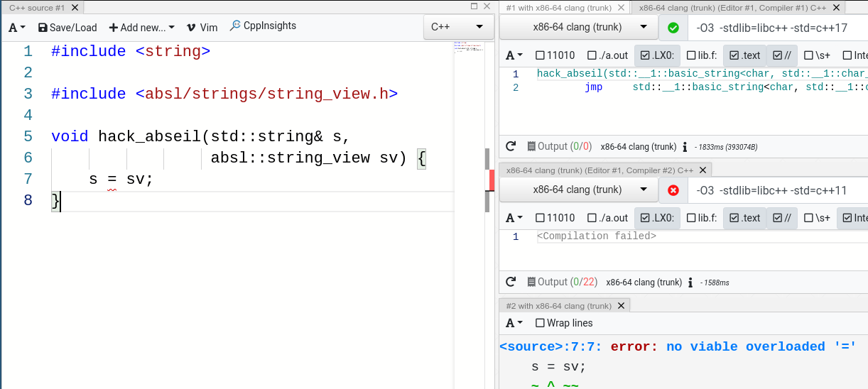Enable the 11010 checkbox in the c++17 compiler

(540, 55)
